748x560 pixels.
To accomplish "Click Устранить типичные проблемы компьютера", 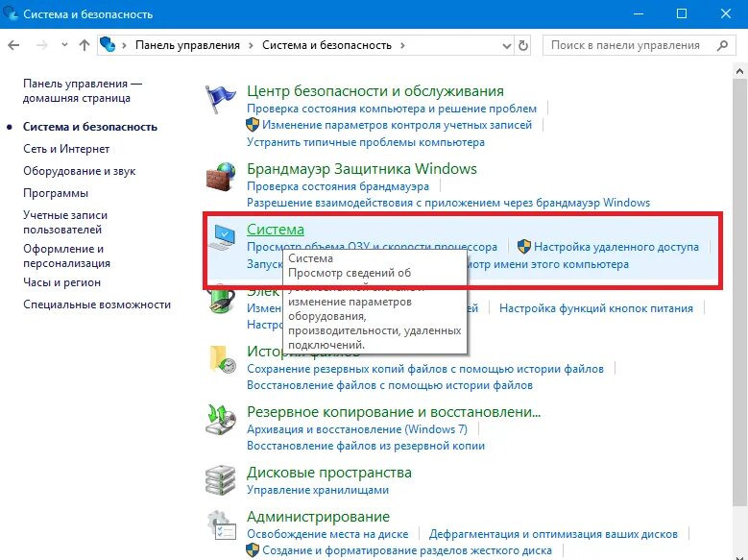I will coord(366,142).
